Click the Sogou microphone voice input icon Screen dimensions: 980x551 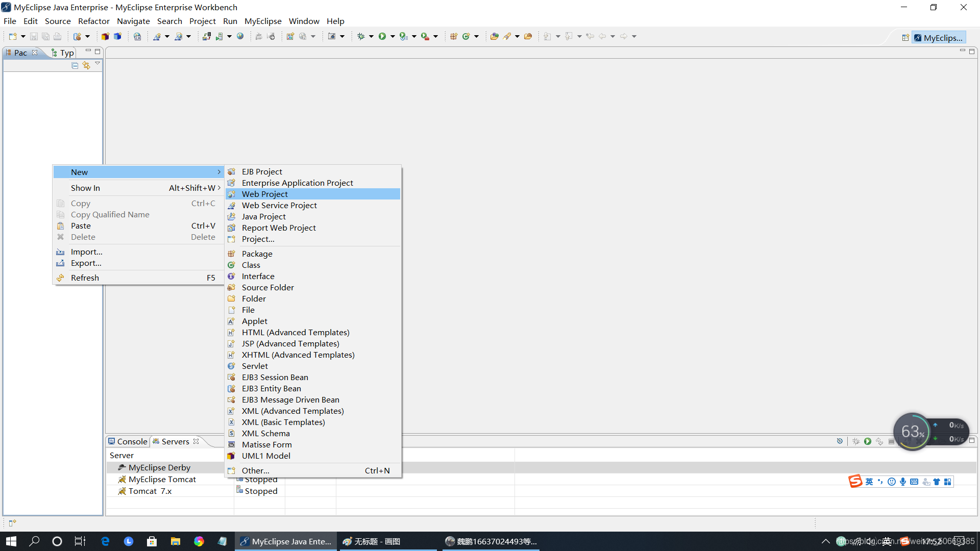click(x=903, y=482)
